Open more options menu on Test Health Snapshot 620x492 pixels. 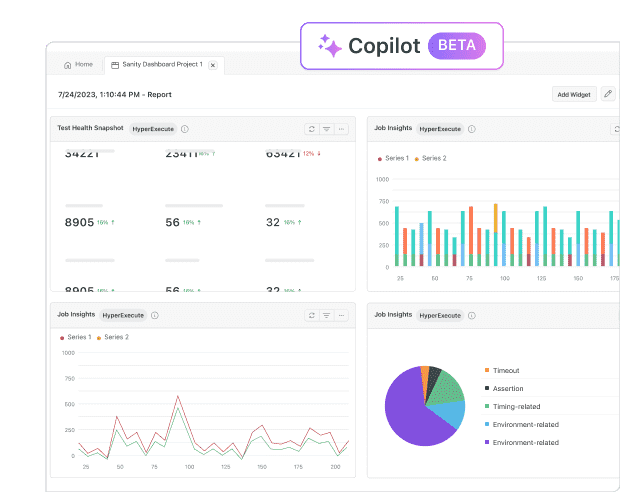(x=341, y=129)
